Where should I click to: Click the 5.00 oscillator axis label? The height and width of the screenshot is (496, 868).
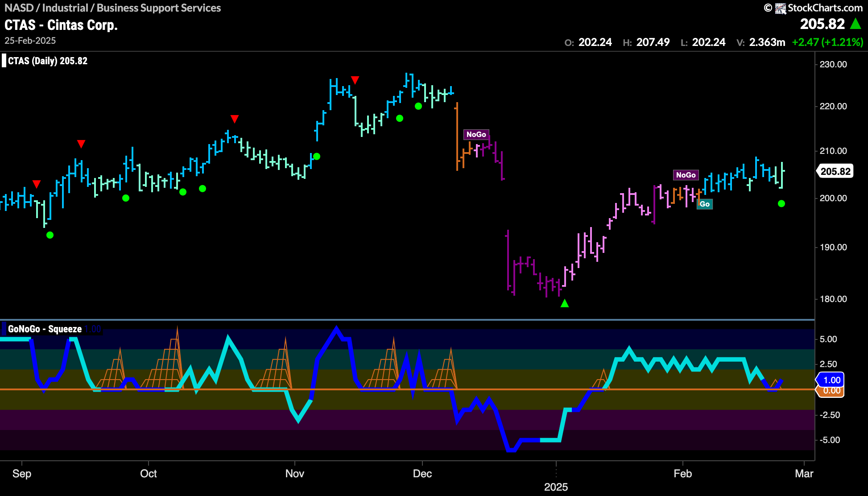click(x=828, y=339)
